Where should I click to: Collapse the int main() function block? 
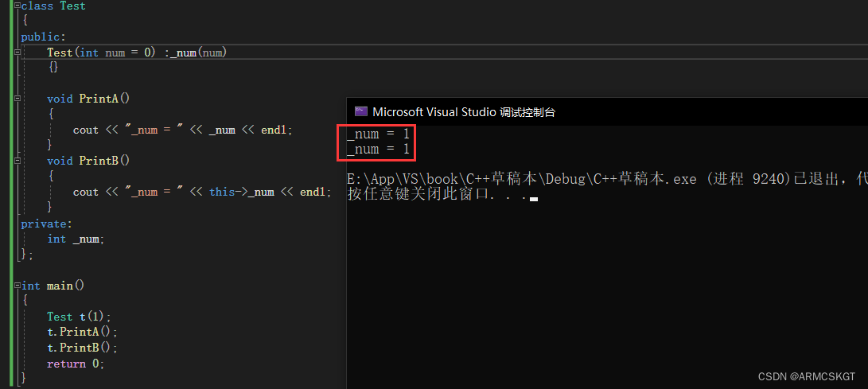point(18,286)
